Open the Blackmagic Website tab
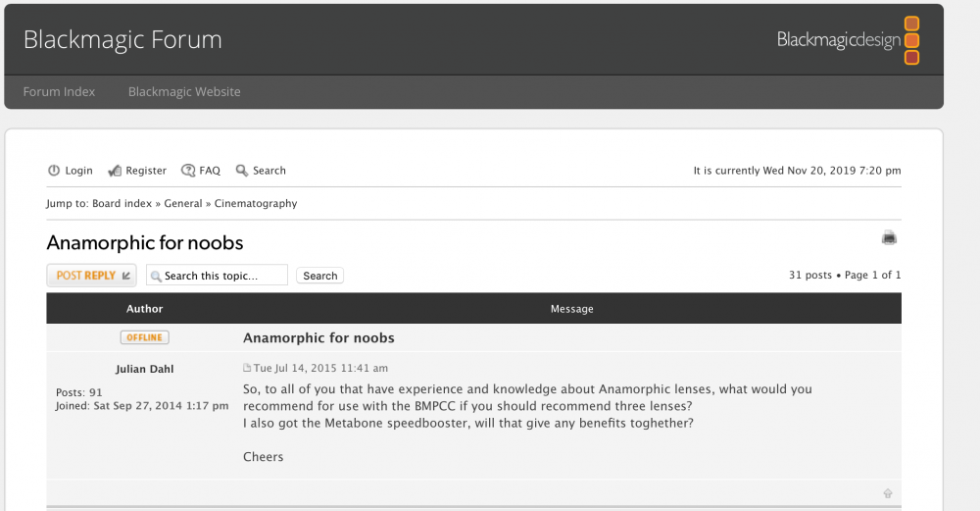The height and width of the screenshot is (511, 980). coord(184,91)
